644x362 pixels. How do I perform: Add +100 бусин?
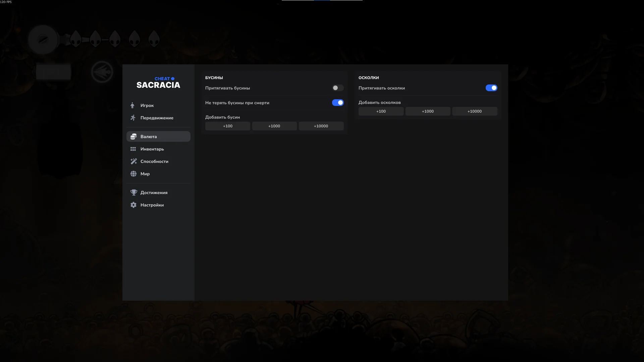227,126
